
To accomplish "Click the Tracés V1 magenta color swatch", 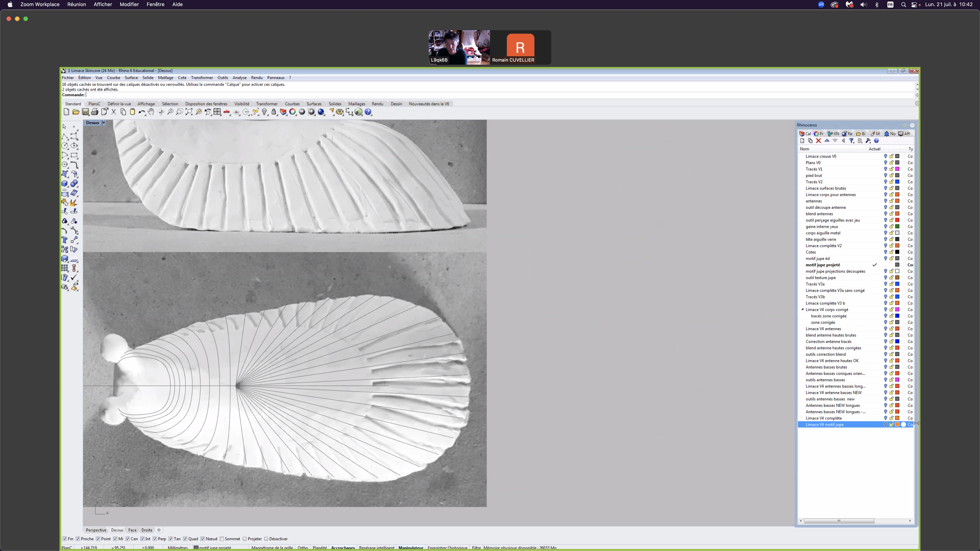I will (897, 169).
